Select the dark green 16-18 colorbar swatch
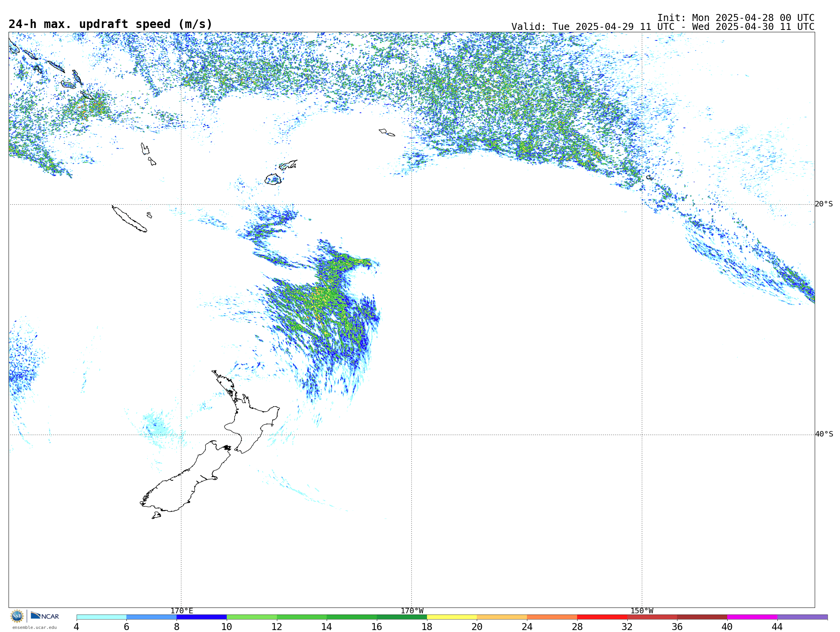 coord(402,617)
